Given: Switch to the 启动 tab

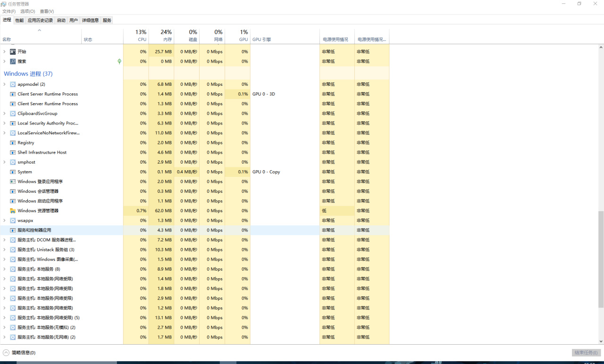Looking at the screenshot, I should point(61,20).
